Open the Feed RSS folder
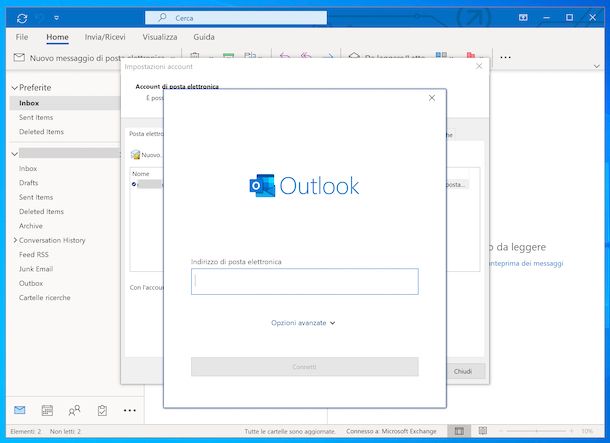The image size is (610, 443). (34, 255)
